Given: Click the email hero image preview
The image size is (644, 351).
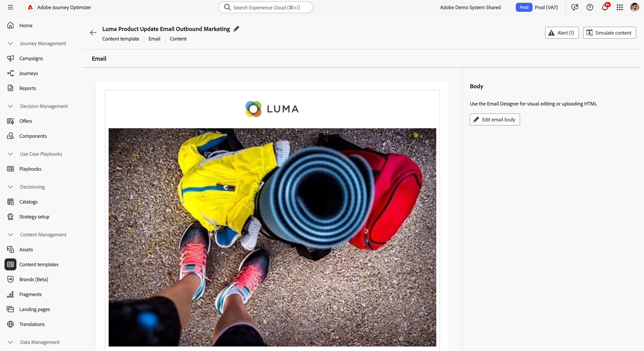Looking at the screenshot, I should point(272,237).
